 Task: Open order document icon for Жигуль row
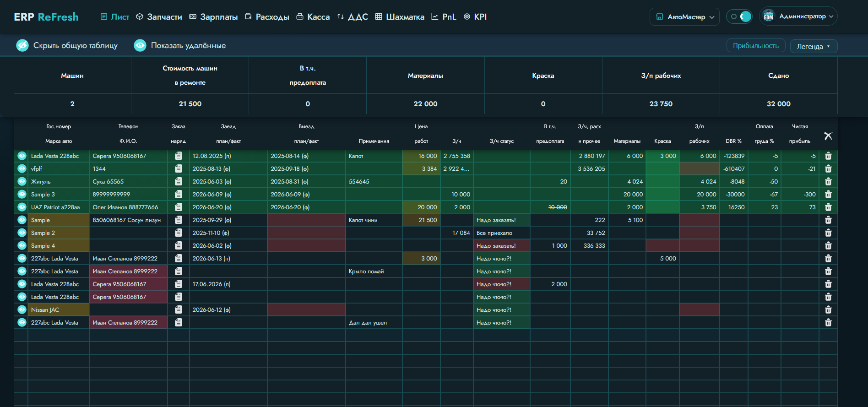(179, 182)
